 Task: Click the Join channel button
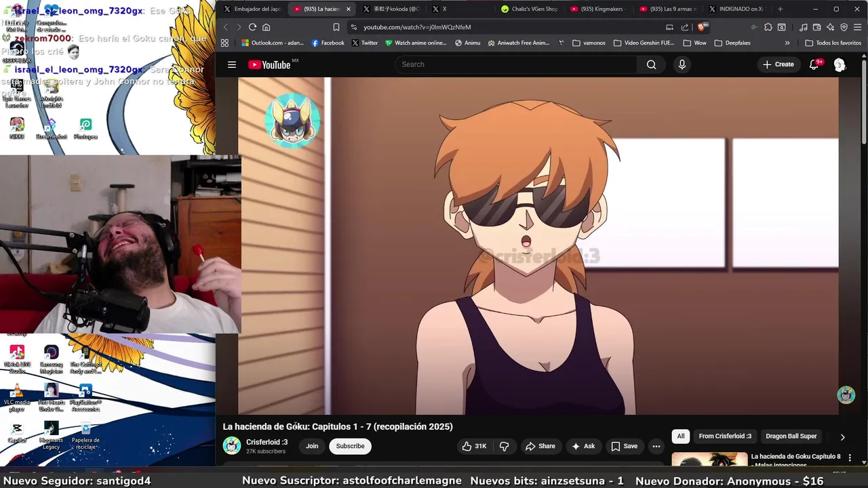click(x=312, y=446)
